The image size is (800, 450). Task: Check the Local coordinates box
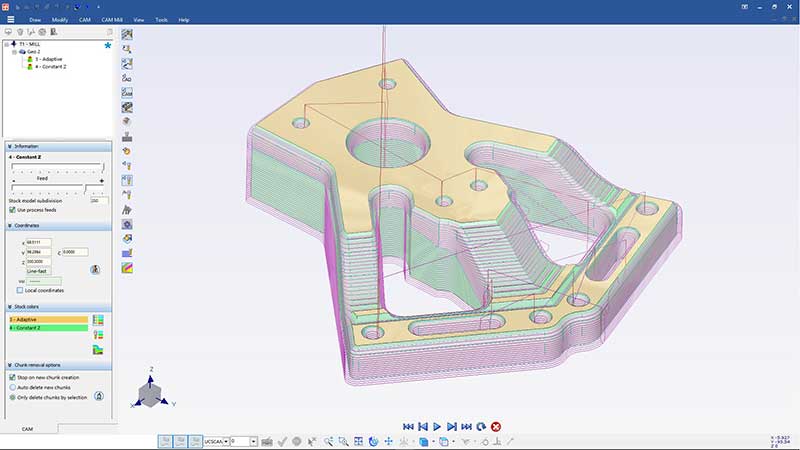click(x=20, y=290)
